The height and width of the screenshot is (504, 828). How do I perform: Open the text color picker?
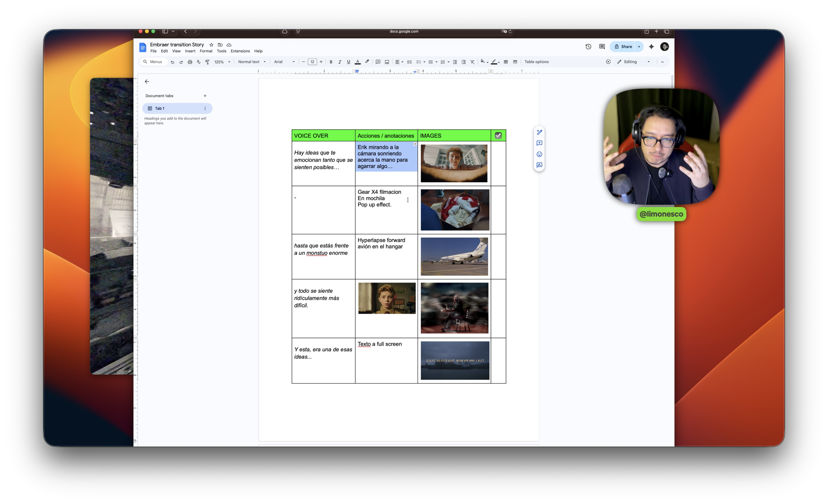pyautogui.click(x=357, y=62)
